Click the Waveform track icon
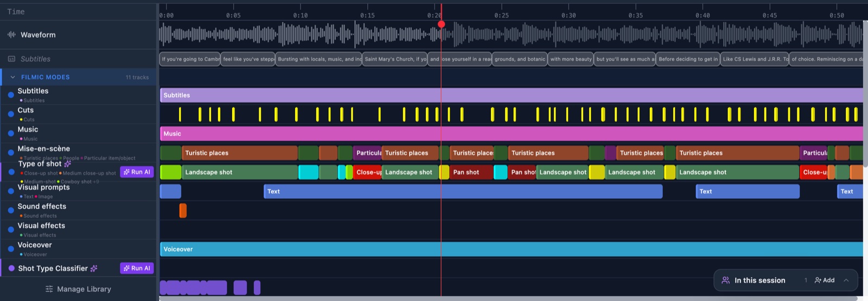The height and width of the screenshot is (301, 868). coord(11,35)
